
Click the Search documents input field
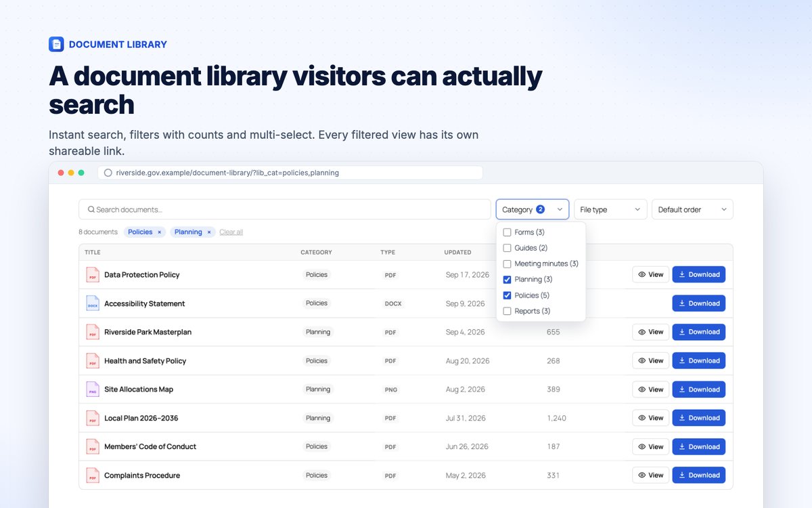[285, 209]
